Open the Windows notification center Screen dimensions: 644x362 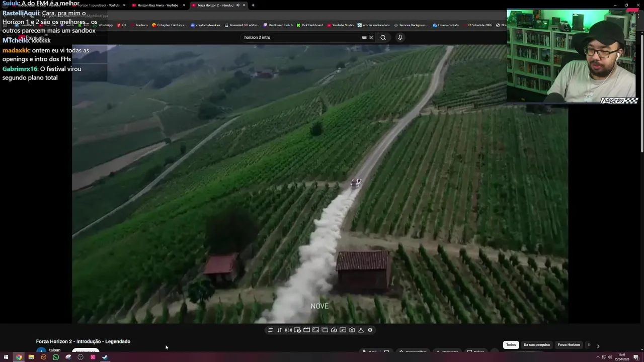click(636, 357)
